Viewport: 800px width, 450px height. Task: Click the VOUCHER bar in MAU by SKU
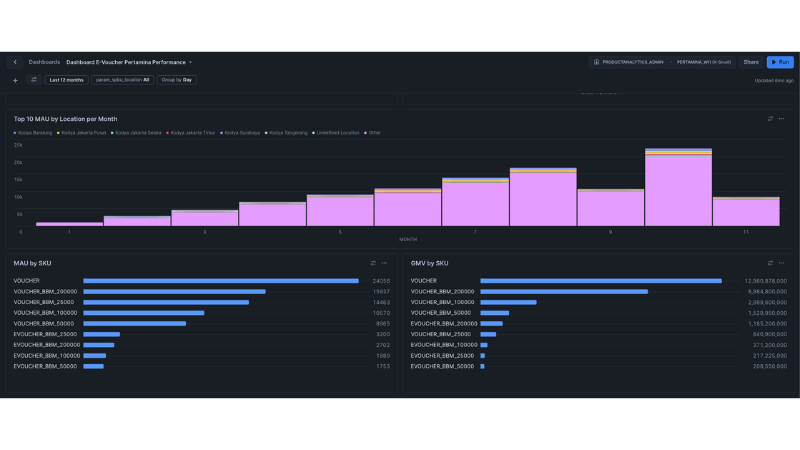pos(221,281)
